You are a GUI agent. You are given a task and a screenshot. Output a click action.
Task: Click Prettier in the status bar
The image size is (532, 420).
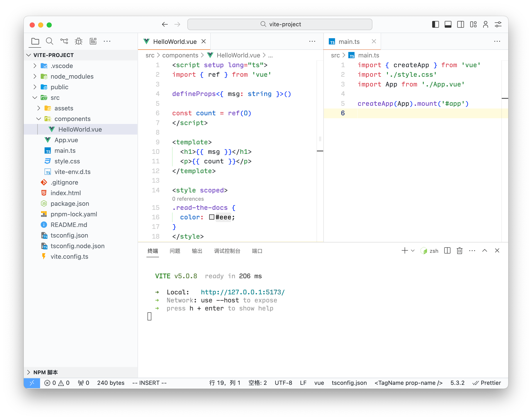(487, 383)
